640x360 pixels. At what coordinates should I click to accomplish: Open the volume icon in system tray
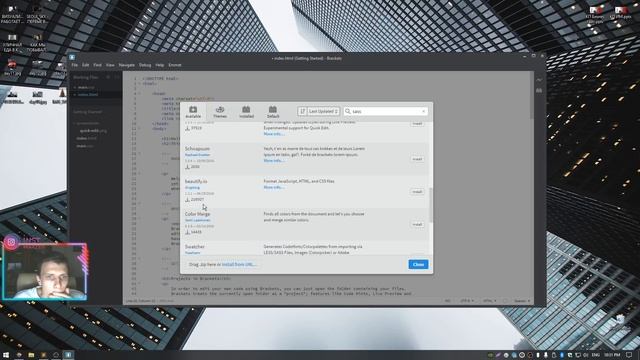click(x=586, y=355)
